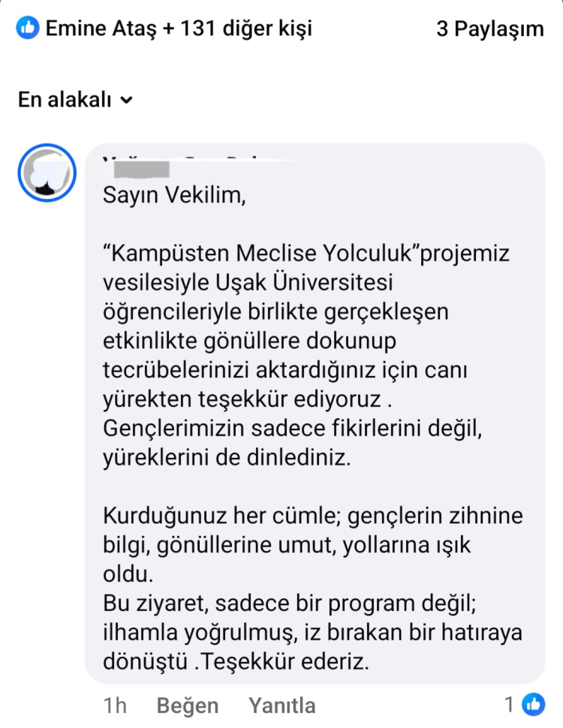Open the commenter's profile picture
Image resolution: width=563 pixels, height=728 pixels.
[x=47, y=173]
